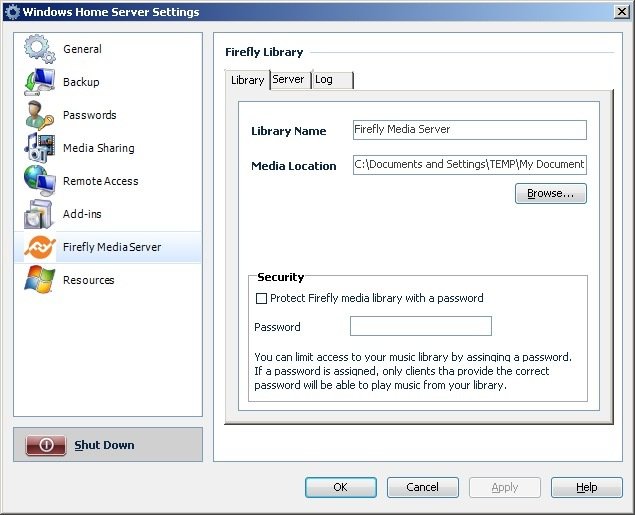Click the Apply button
Viewport: 635px width, 515px height.
pos(505,487)
